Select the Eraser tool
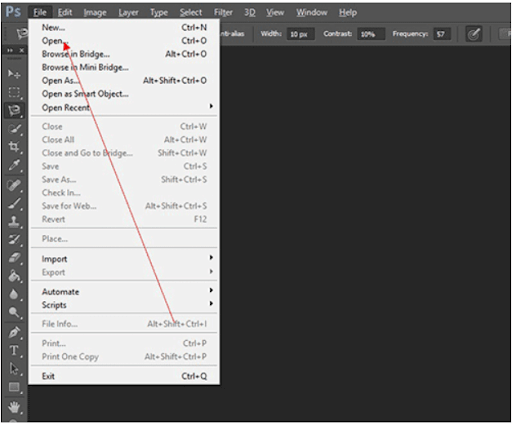Viewport: 512px width, 425px height. 14,258
